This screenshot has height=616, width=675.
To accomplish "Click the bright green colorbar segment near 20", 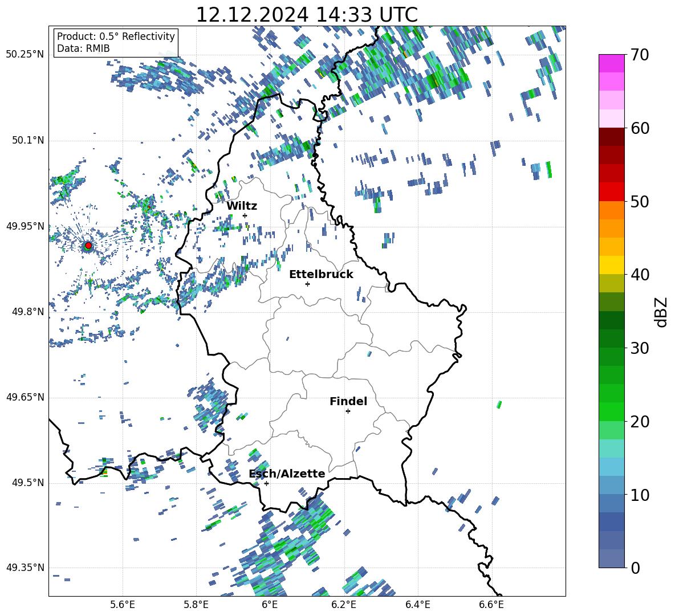I will [612, 412].
